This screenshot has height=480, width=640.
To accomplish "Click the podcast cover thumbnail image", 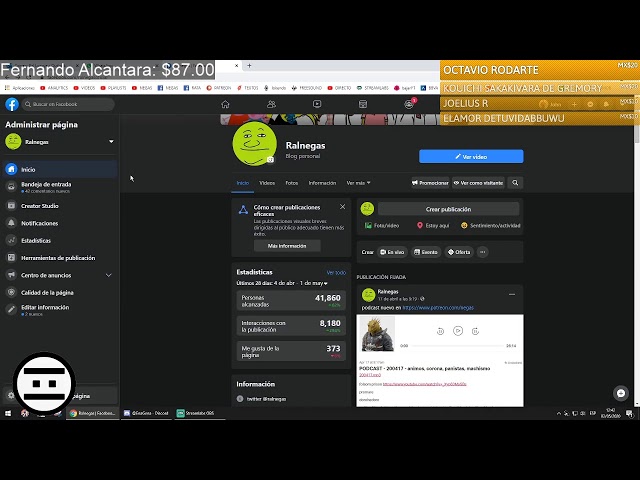I will pos(378,334).
